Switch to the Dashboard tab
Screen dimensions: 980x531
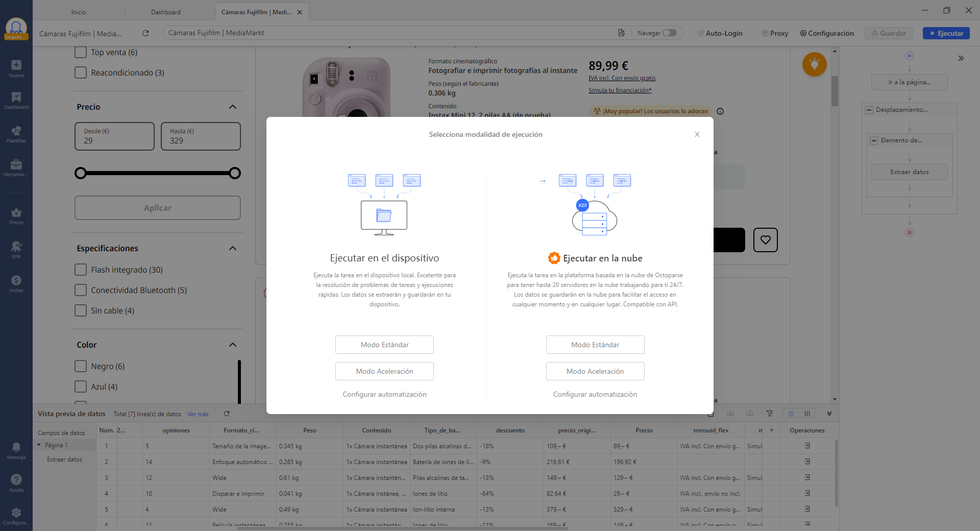click(x=165, y=12)
